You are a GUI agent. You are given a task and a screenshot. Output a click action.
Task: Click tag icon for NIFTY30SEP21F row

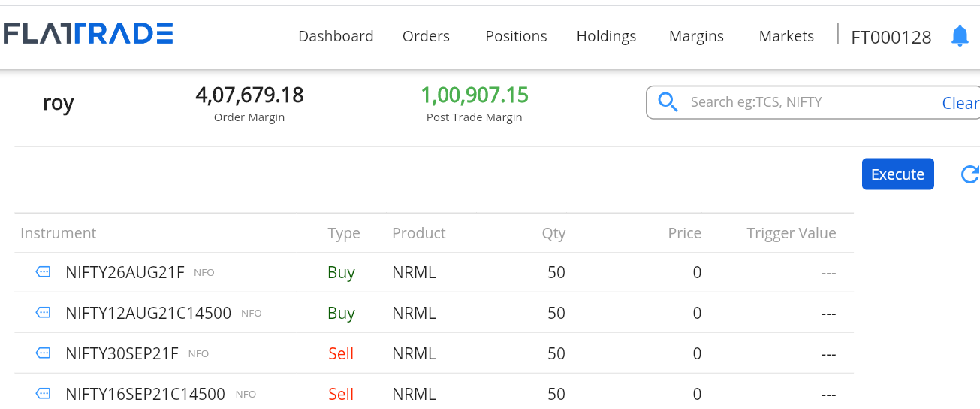pyautogui.click(x=44, y=353)
